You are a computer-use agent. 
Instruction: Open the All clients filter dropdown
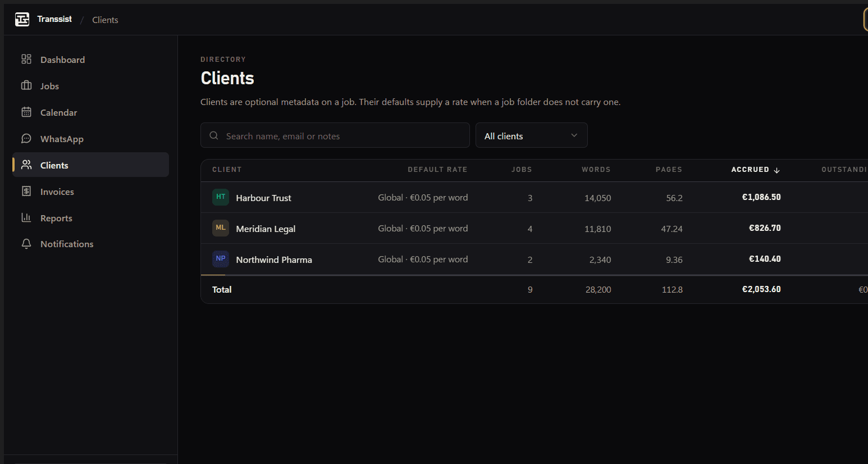coord(532,135)
